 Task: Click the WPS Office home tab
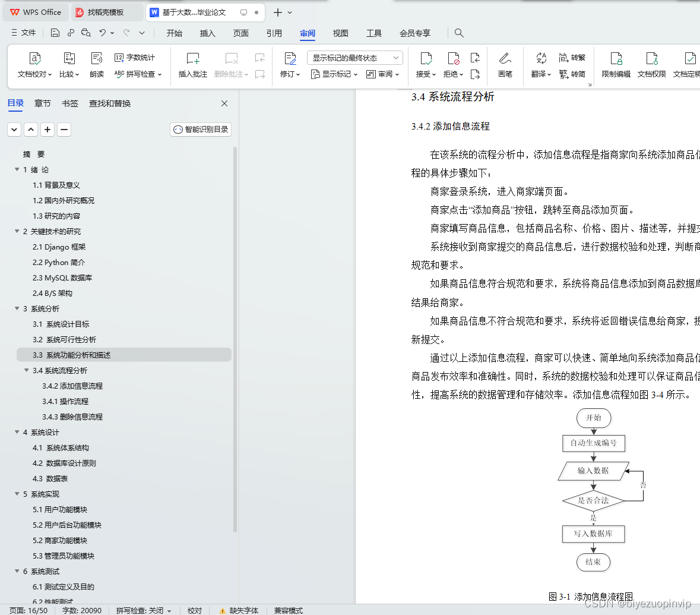tap(36, 12)
